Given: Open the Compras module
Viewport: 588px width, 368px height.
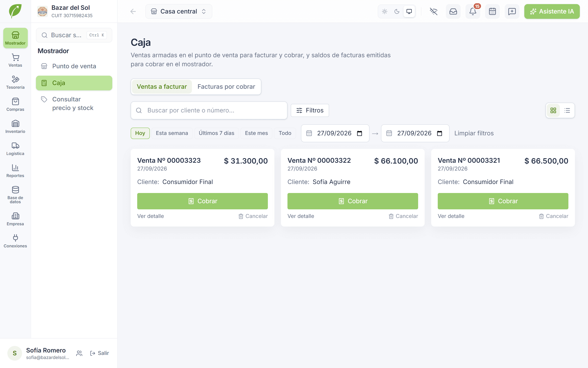Looking at the screenshot, I should point(15,104).
